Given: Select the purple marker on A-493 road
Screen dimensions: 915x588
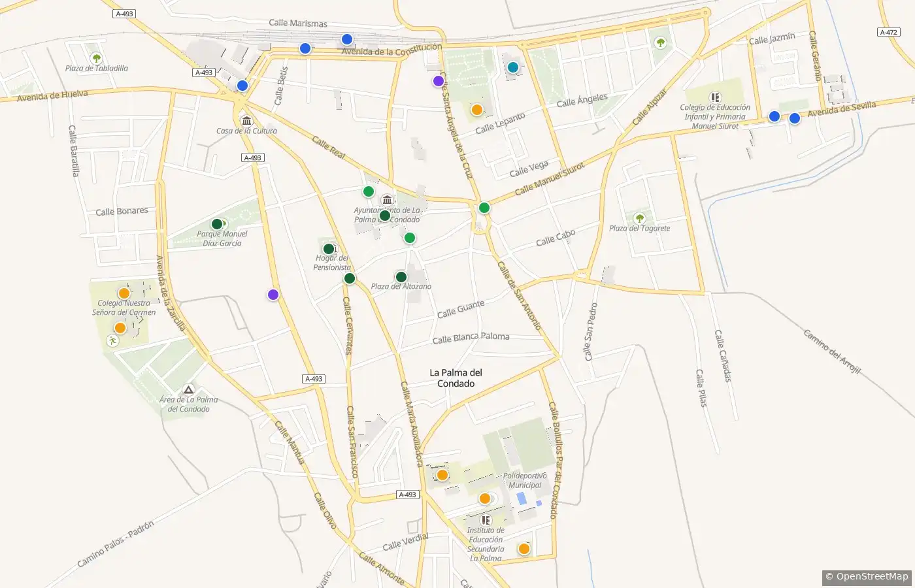Looking at the screenshot, I should click(273, 295).
